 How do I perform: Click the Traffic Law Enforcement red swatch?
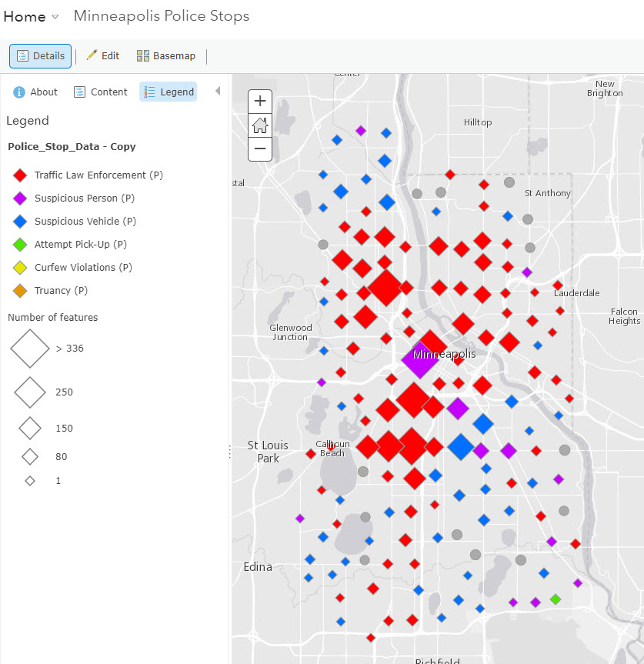(20, 175)
